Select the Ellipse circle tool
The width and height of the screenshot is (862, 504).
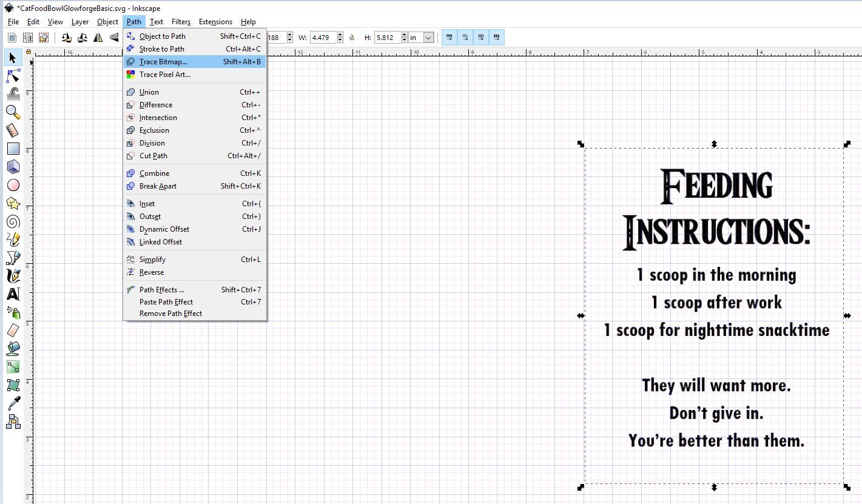point(13,185)
